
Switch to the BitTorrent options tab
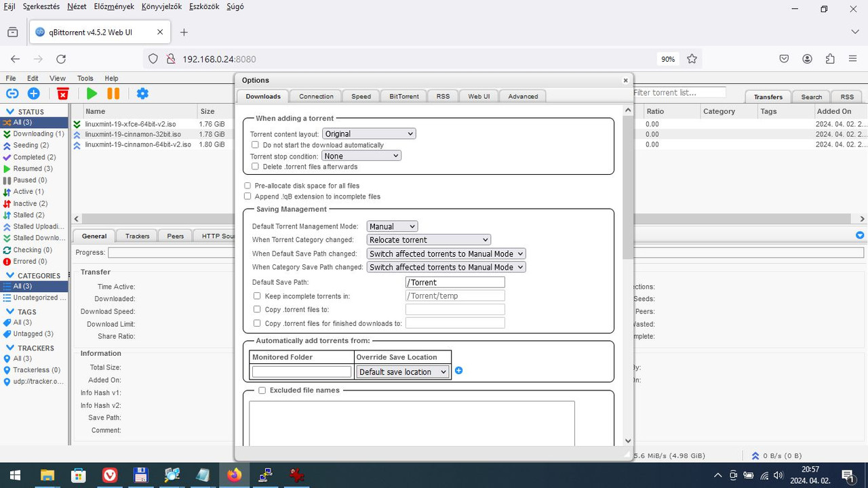403,96
